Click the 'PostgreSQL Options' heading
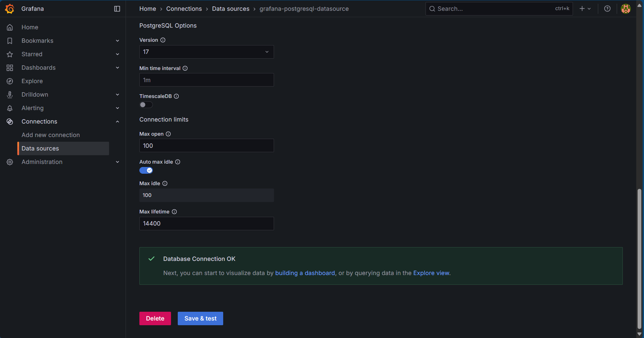 (x=168, y=26)
